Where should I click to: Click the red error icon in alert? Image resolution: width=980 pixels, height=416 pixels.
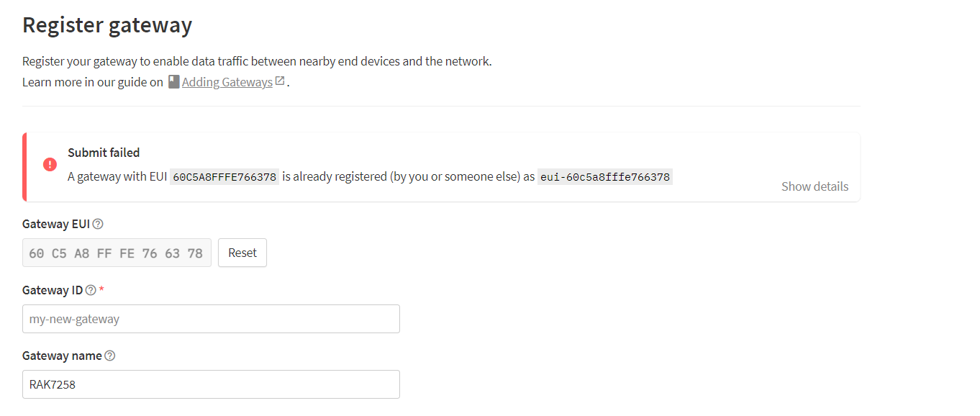[x=50, y=164]
